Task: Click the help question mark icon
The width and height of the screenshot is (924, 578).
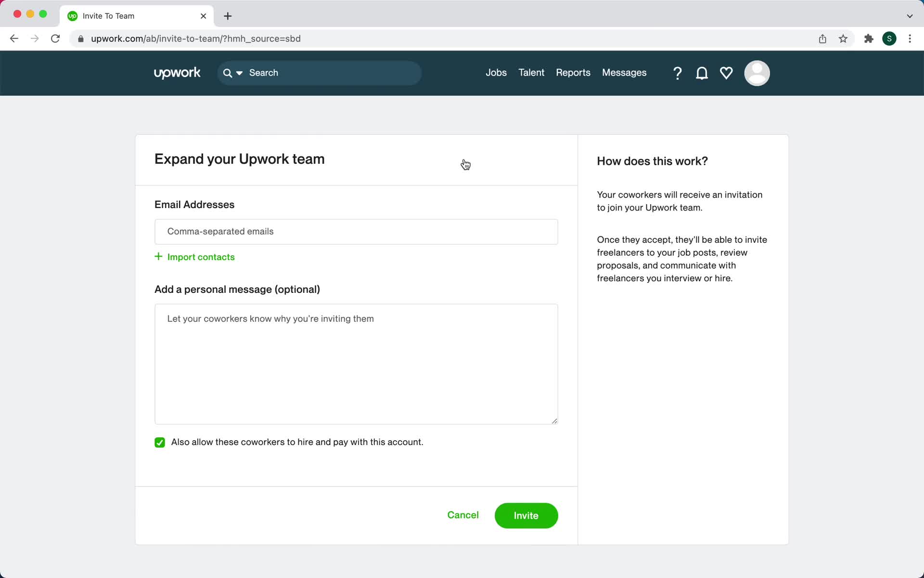Action: pyautogui.click(x=677, y=73)
